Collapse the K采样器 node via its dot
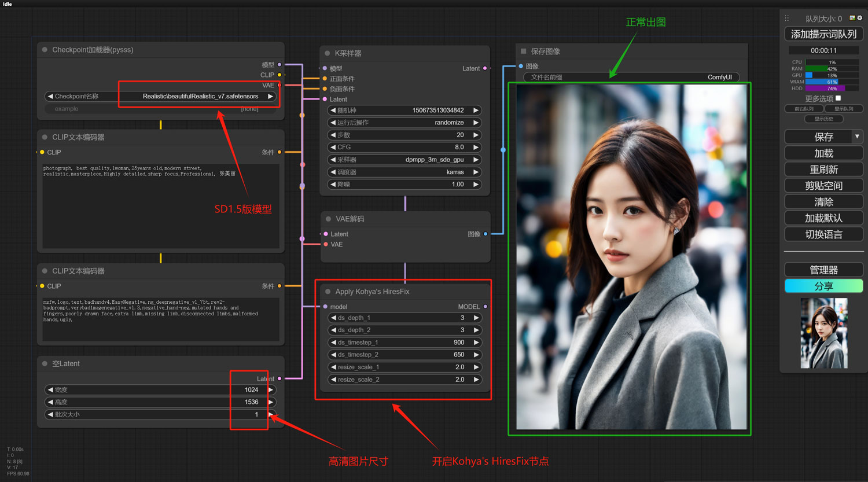868x482 pixels. click(x=327, y=53)
